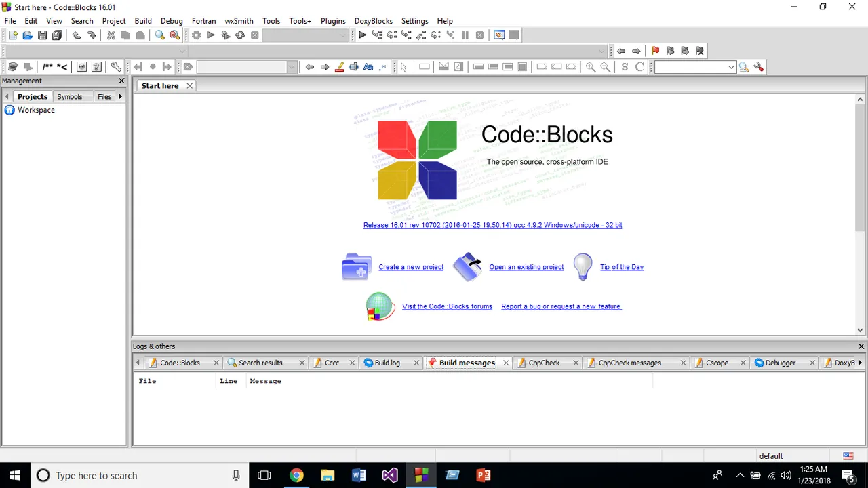Open the Fortran menu

tap(204, 21)
